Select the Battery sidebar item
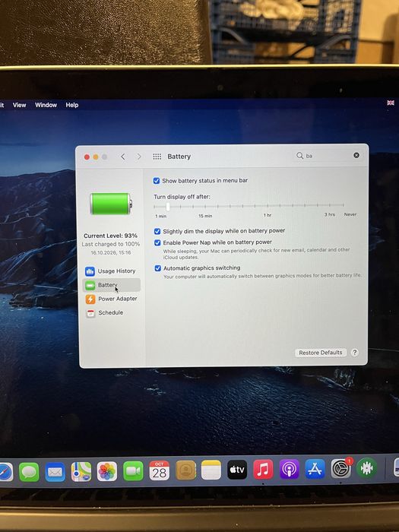Image resolution: width=399 pixels, height=532 pixels. tap(111, 285)
